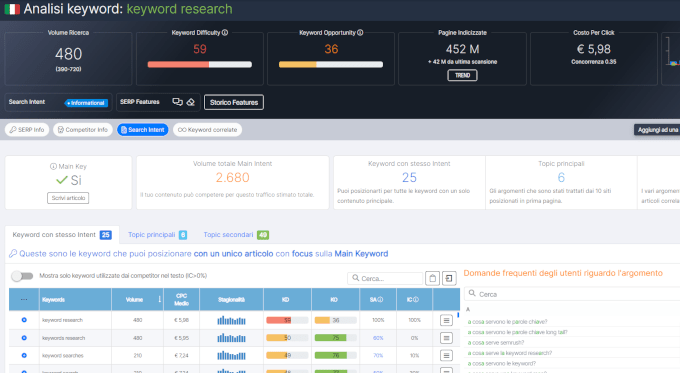Screen dimensions: 680x373
Task: Click the magnifier in the keyword Cerca box
Action: click(356, 278)
